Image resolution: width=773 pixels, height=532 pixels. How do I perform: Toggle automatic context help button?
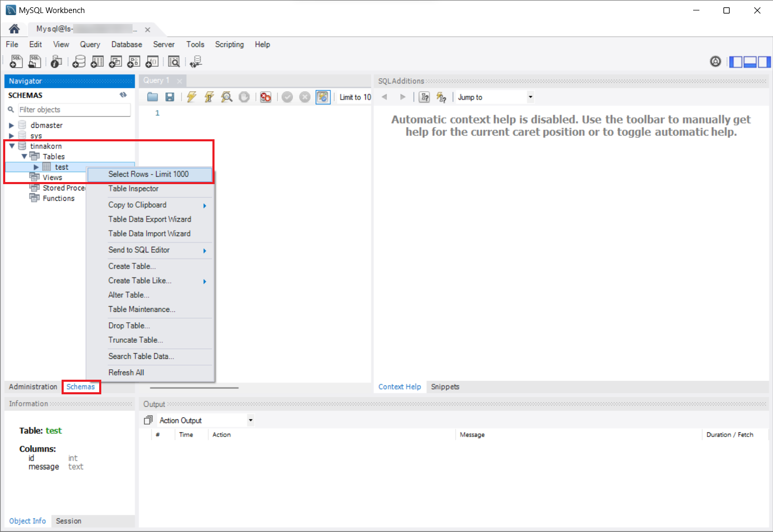click(x=442, y=97)
